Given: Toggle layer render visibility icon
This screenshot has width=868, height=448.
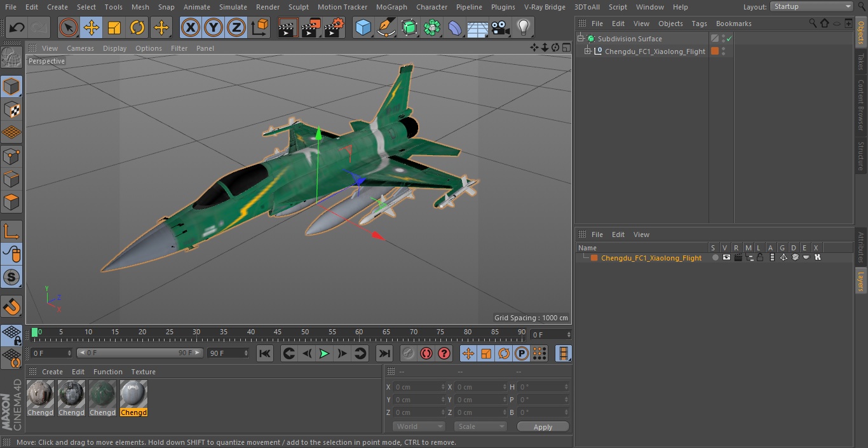Looking at the screenshot, I should (x=738, y=258).
